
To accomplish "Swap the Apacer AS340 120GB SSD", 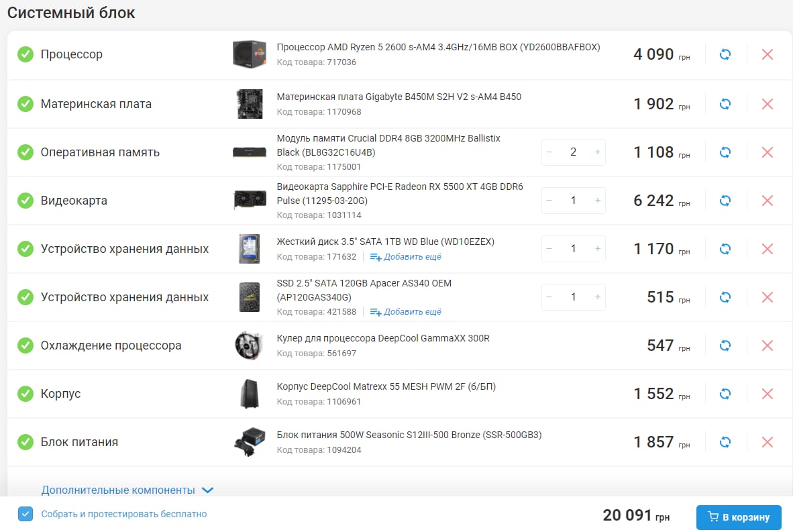I will [x=725, y=297].
